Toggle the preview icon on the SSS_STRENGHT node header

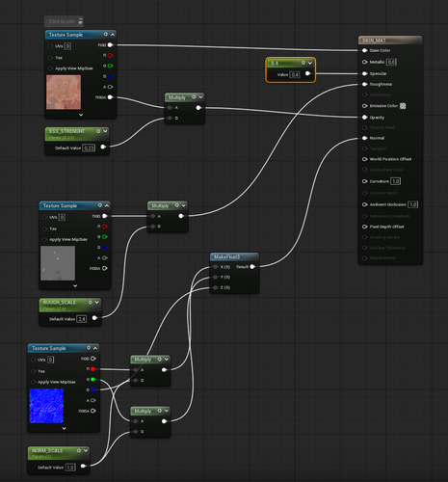98,131
